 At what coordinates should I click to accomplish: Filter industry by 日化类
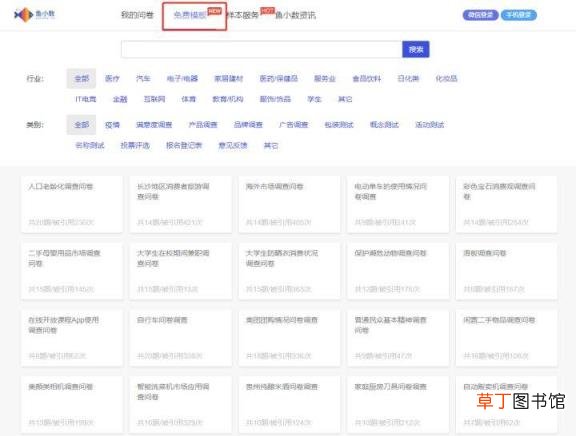pos(408,79)
